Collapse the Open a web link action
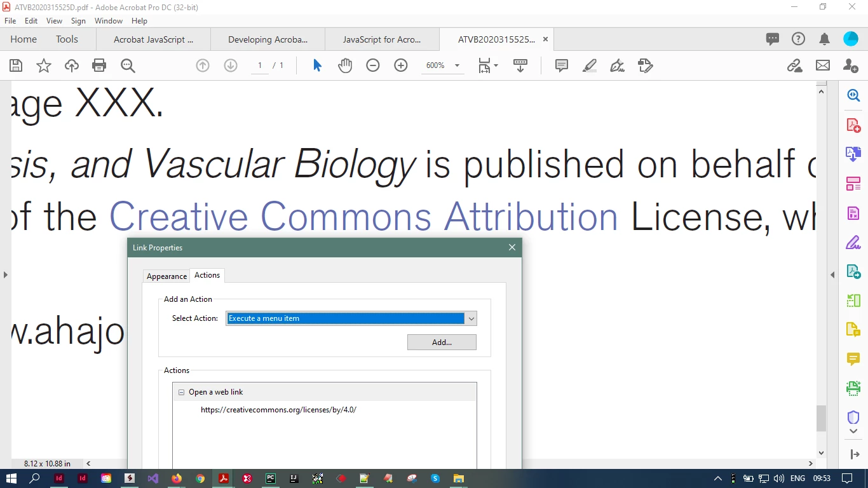Screen dimensions: 868x488 [x=181, y=392]
